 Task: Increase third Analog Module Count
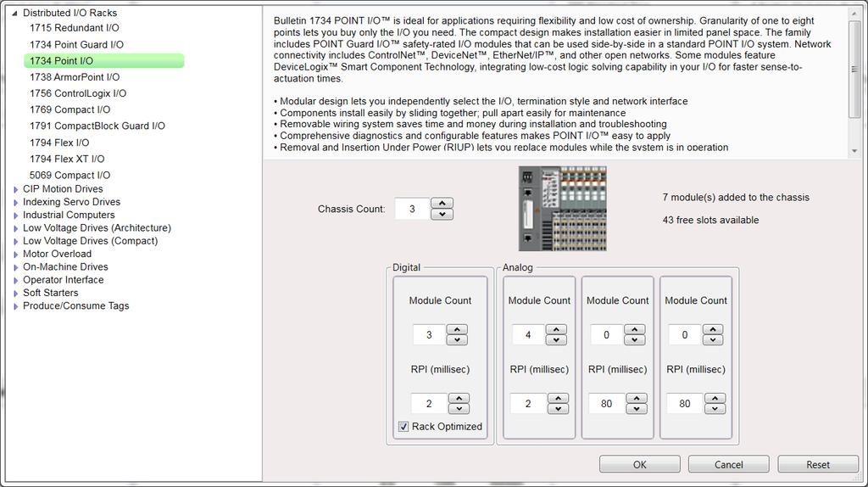tap(713, 329)
